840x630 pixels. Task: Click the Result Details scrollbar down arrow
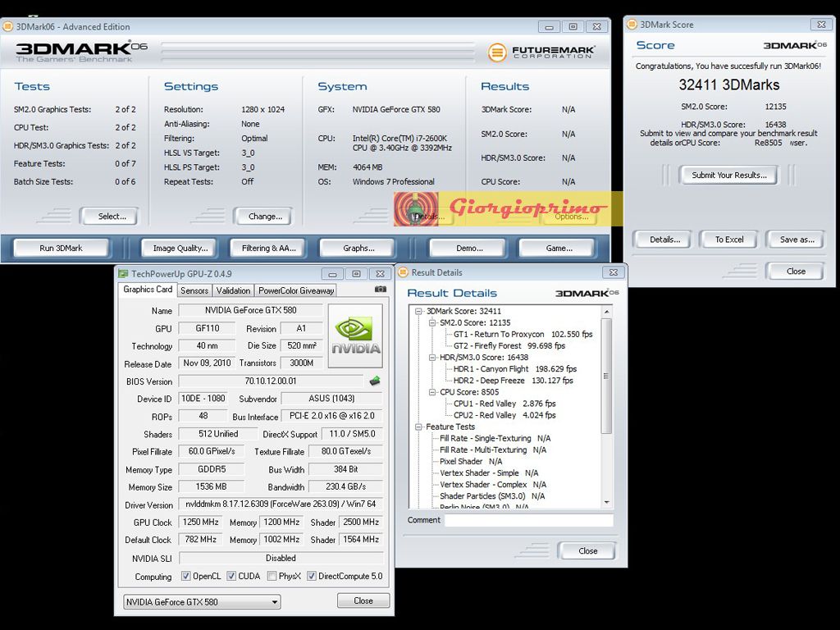coord(606,503)
